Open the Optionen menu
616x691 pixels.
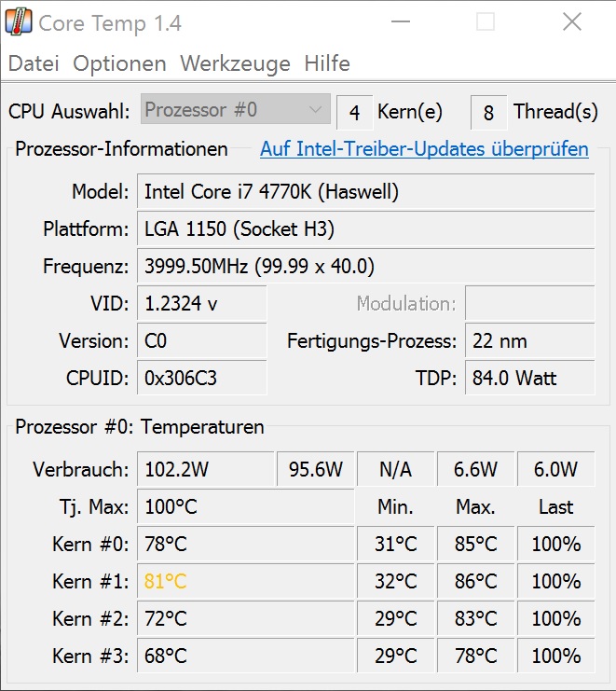pos(119,63)
